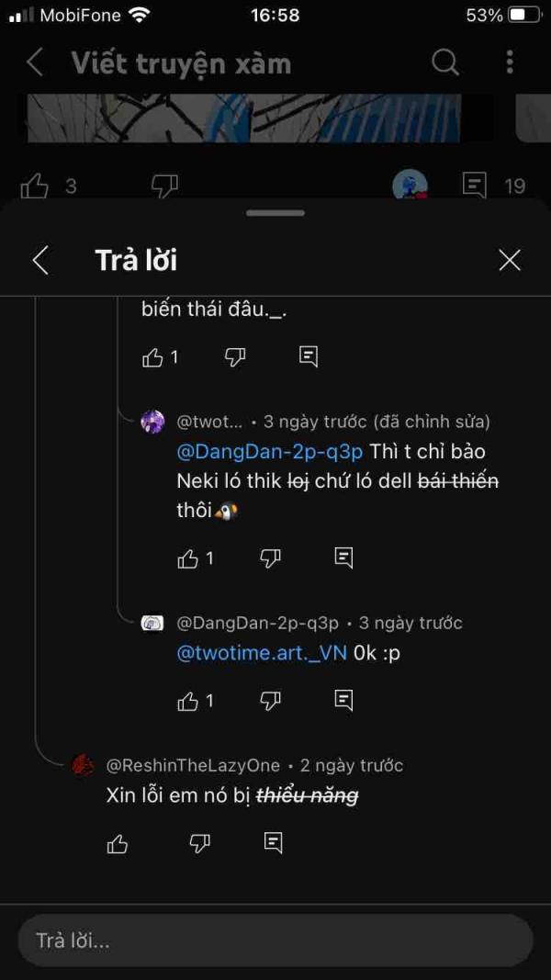Dislike the 'biến thái đâu' comment

pyautogui.click(x=235, y=357)
